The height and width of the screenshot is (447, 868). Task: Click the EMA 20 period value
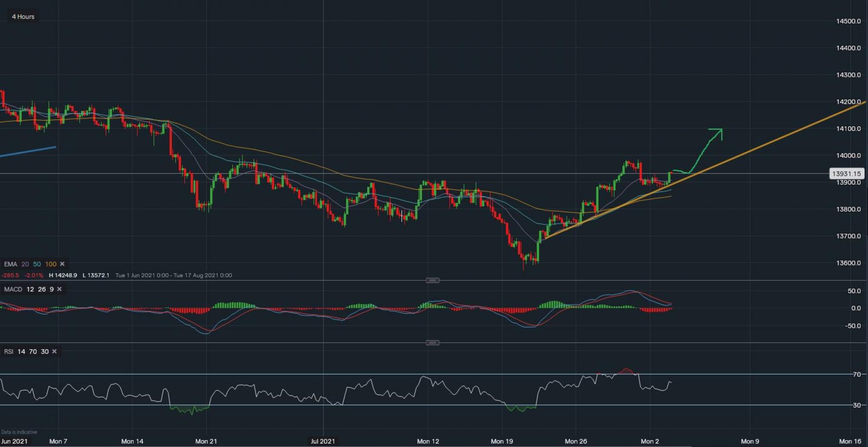point(25,264)
